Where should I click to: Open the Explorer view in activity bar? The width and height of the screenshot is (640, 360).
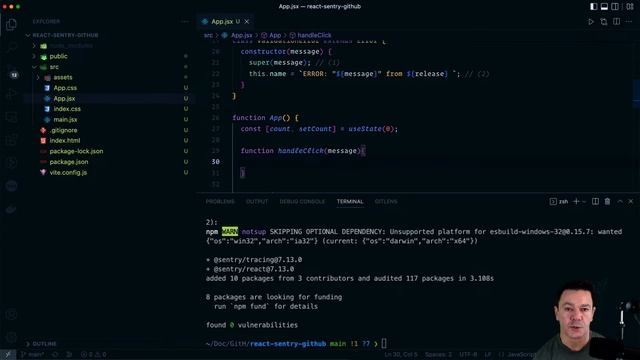[x=11, y=24]
